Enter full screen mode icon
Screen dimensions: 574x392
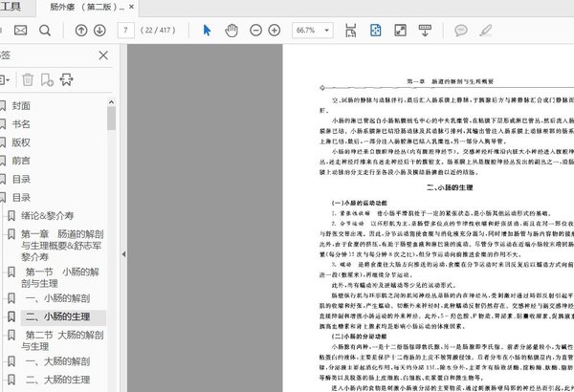[400, 31]
